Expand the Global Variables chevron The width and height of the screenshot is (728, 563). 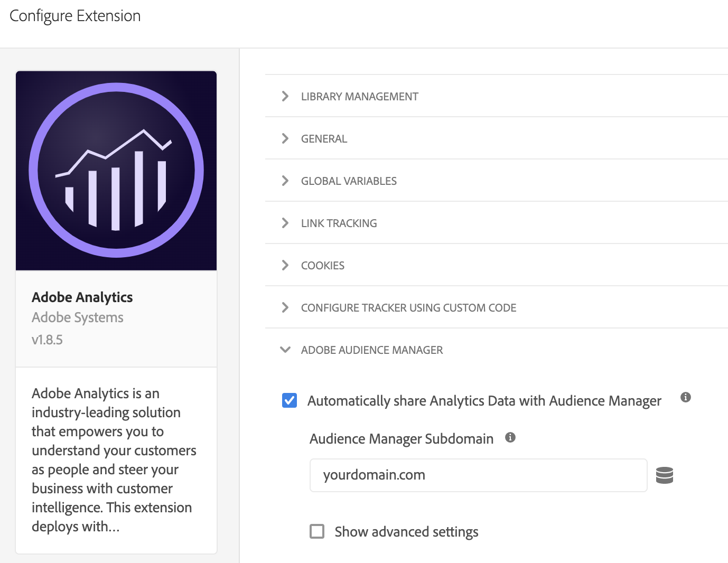coord(285,181)
